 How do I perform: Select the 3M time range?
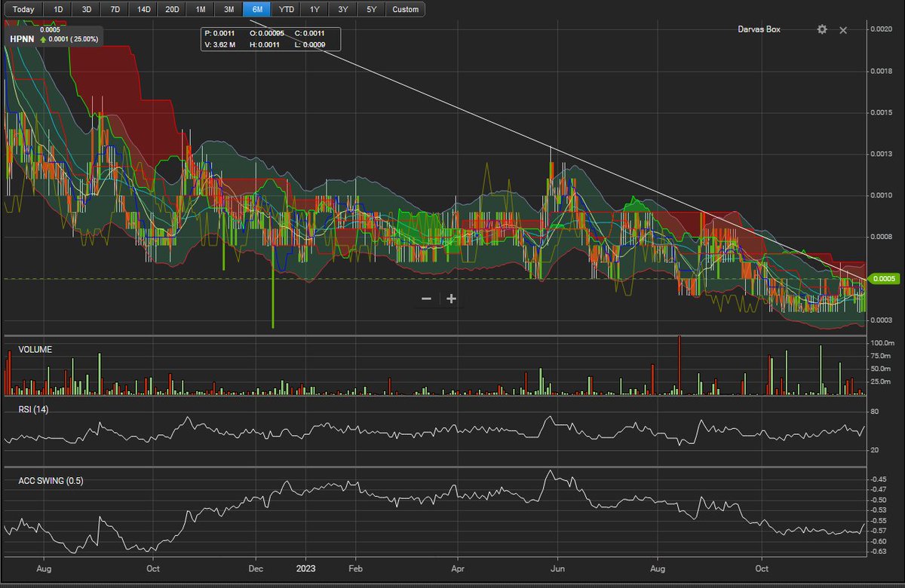point(229,10)
